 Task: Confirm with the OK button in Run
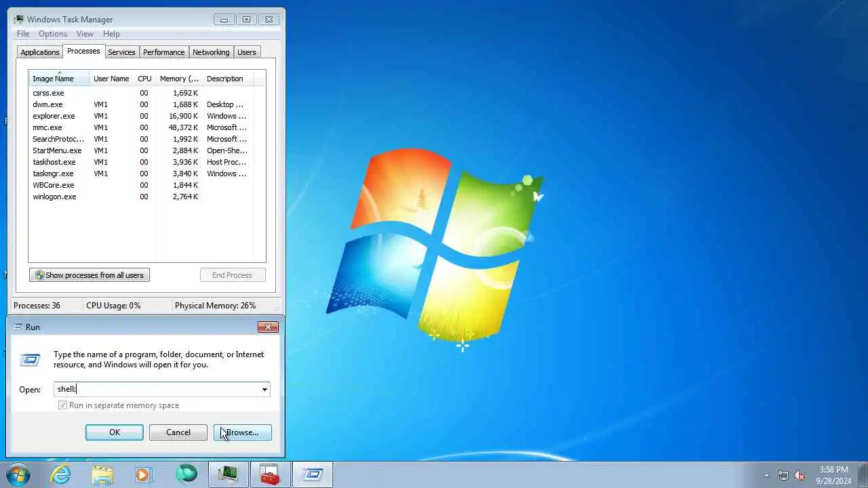(115, 432)
